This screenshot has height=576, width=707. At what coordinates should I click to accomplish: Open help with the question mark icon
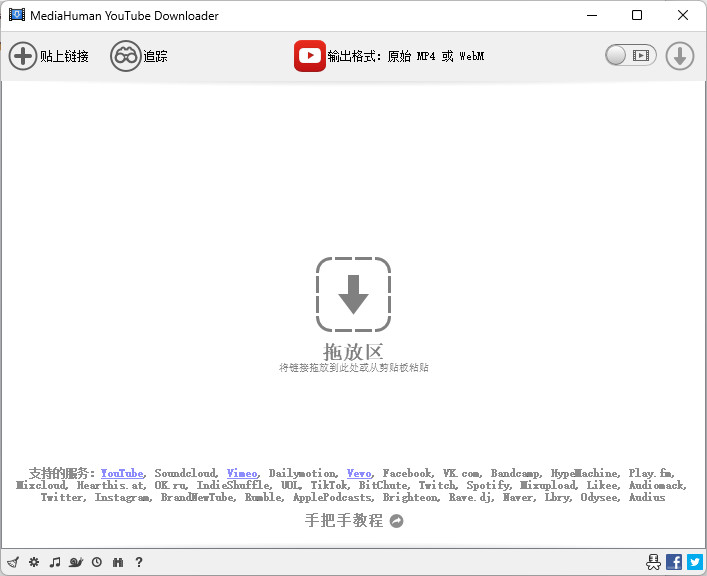[x=139, y=562]
